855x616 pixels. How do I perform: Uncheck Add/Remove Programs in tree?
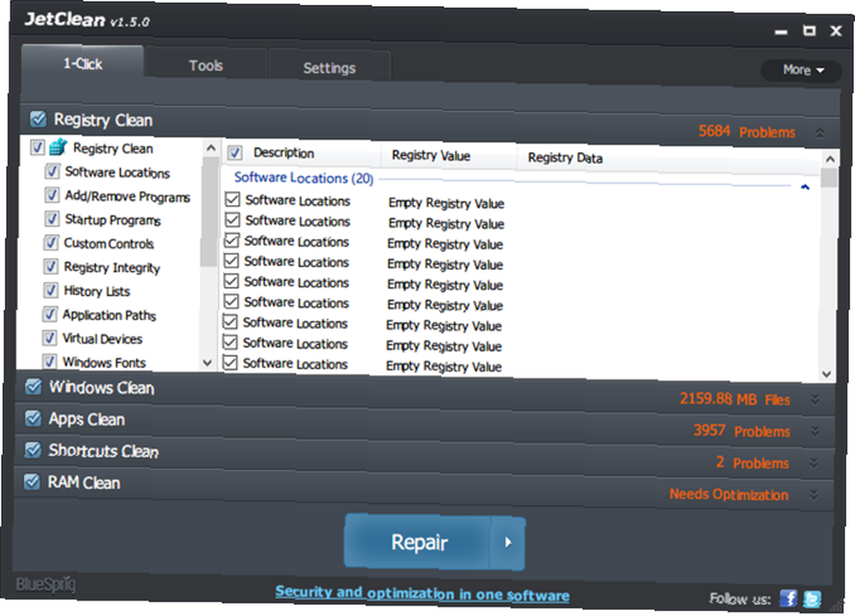click(52, 195)
